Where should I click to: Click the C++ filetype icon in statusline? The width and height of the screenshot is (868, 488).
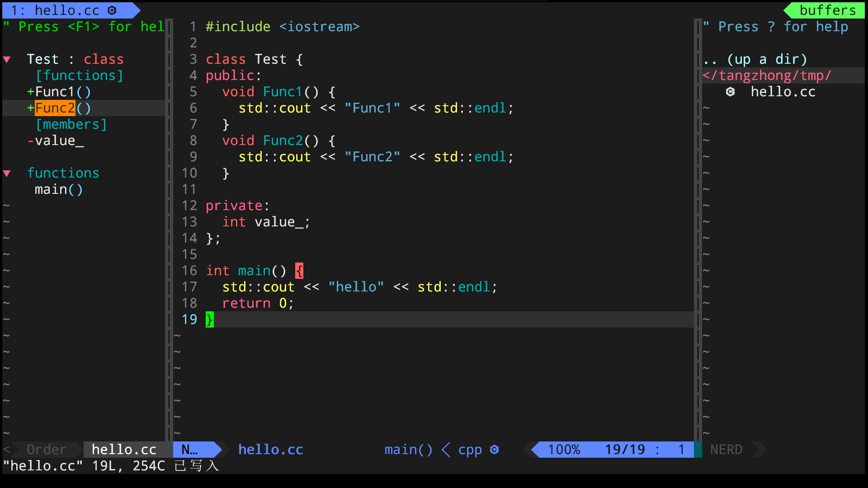pyautogui.click(x=494, y=450)
